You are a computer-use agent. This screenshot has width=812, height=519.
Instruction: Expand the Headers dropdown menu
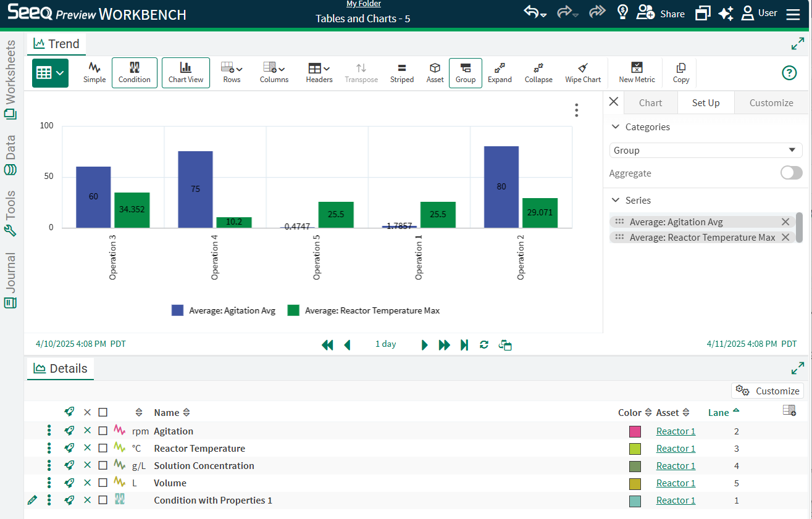[x=319, y=72]
